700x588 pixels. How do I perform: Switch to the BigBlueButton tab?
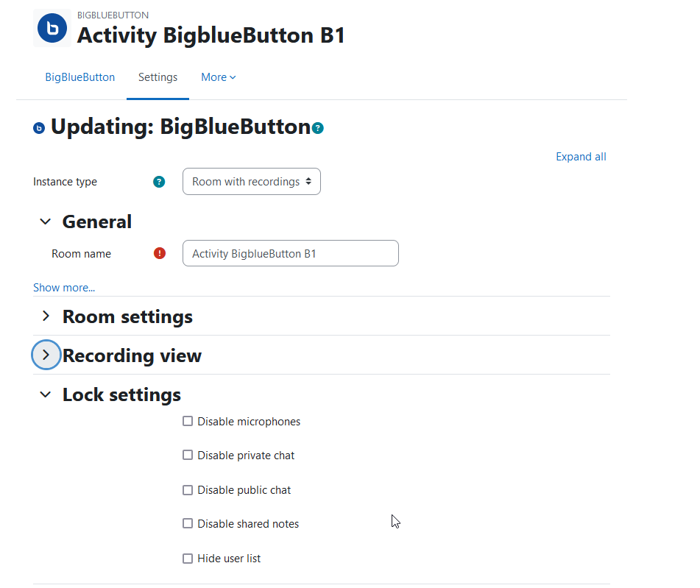click(x=80, y=77)
